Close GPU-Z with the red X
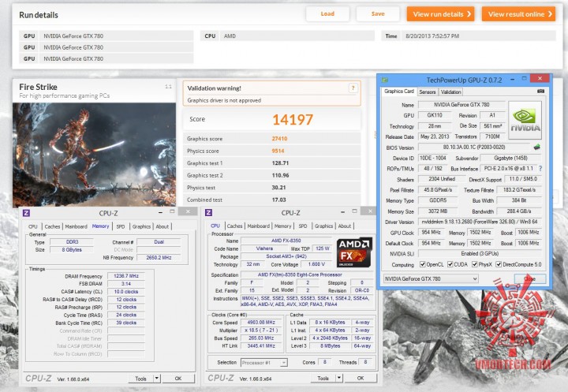 pos(540,78)
